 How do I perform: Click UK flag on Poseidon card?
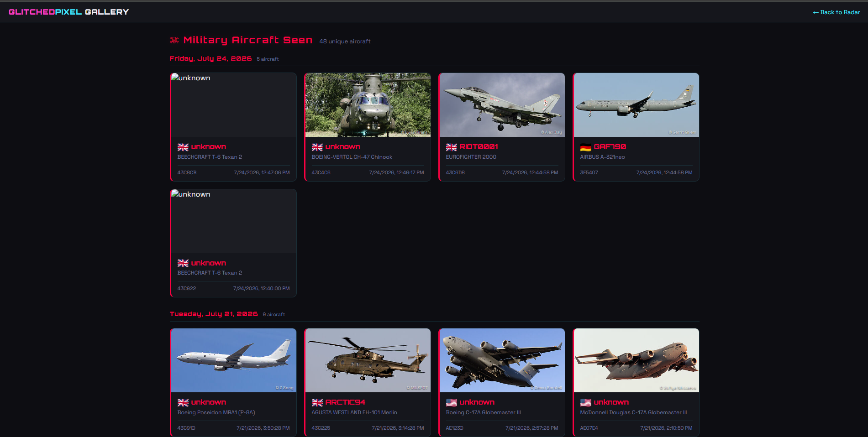[x=183, y=402]
